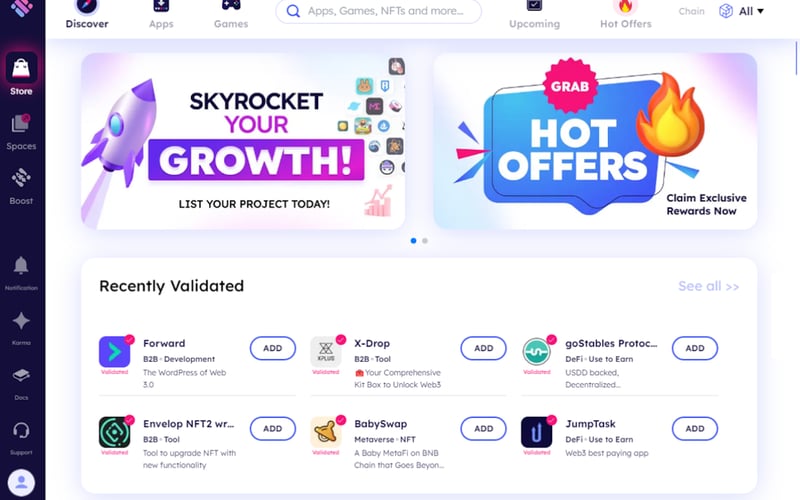Viewport: 800px width, 500px height.
Task: Switch to the Games tab
Action: pos(231,14)
